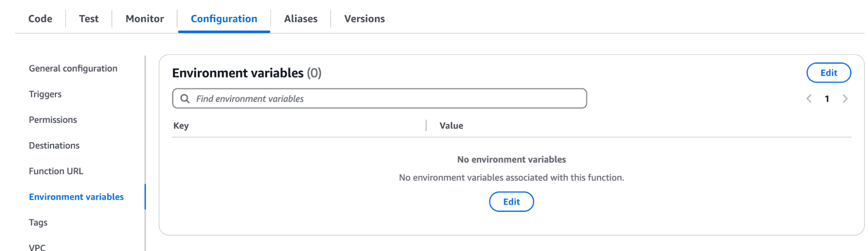The height and width of the screenshot is (251, 868).
Task: Select Environment variables sidebar item
Action: click(76, 197)
